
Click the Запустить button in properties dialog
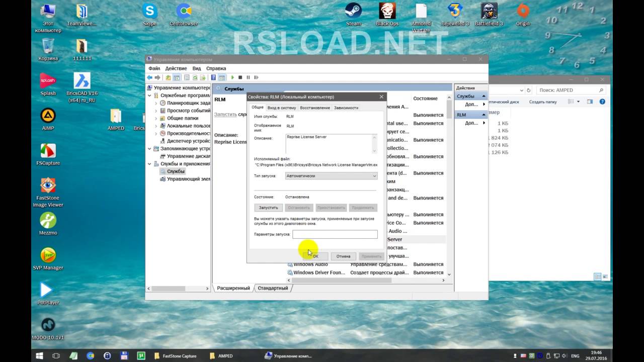coord(269,208)
